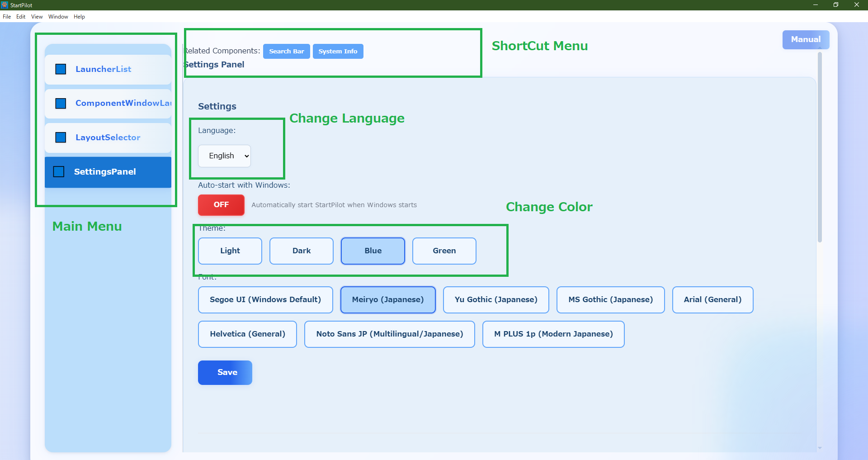Choose the Green theme option
This screenshot has width=868, height=460.
click(444, 251)
